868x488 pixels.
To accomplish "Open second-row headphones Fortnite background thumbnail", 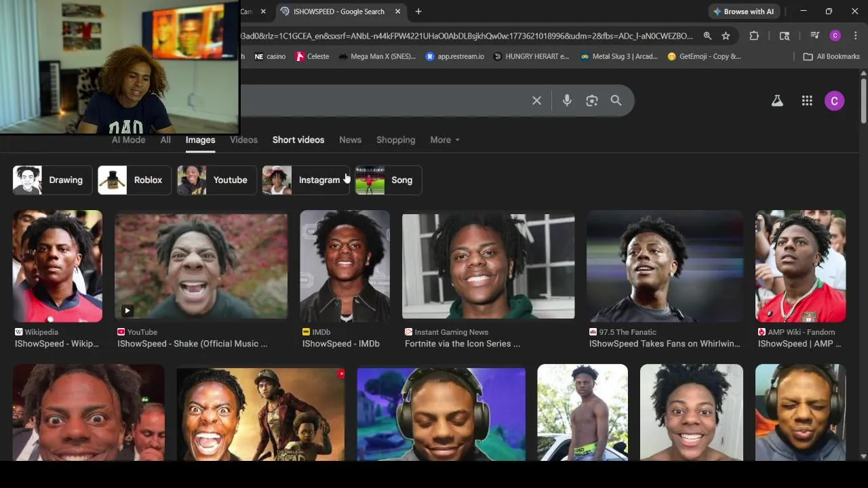I will (x=441, y=414).
